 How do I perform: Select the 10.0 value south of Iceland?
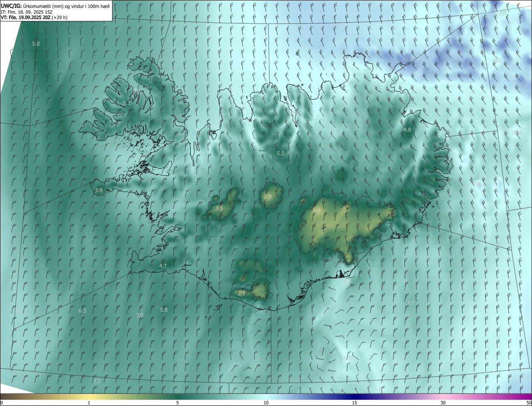(x=346, y=358)
